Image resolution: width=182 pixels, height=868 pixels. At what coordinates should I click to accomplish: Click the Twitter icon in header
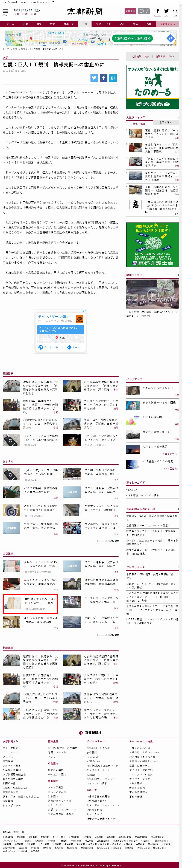pyautogui.click(x=166, y=11)
